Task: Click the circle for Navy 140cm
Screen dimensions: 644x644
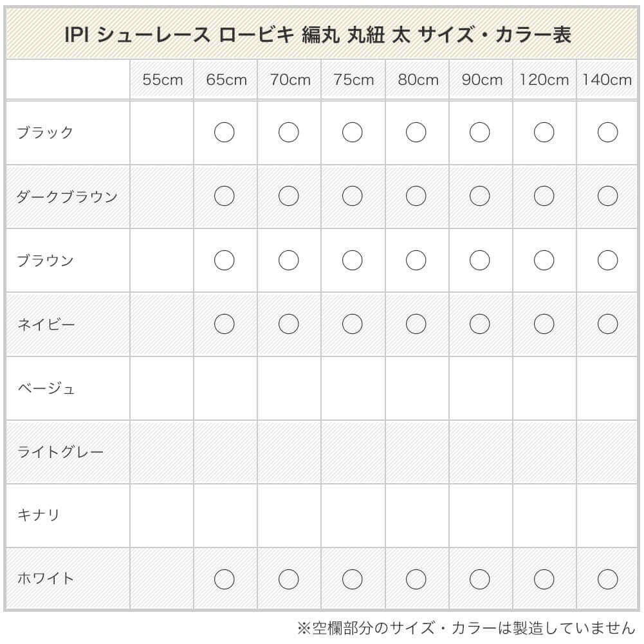Action: (607, 324)
